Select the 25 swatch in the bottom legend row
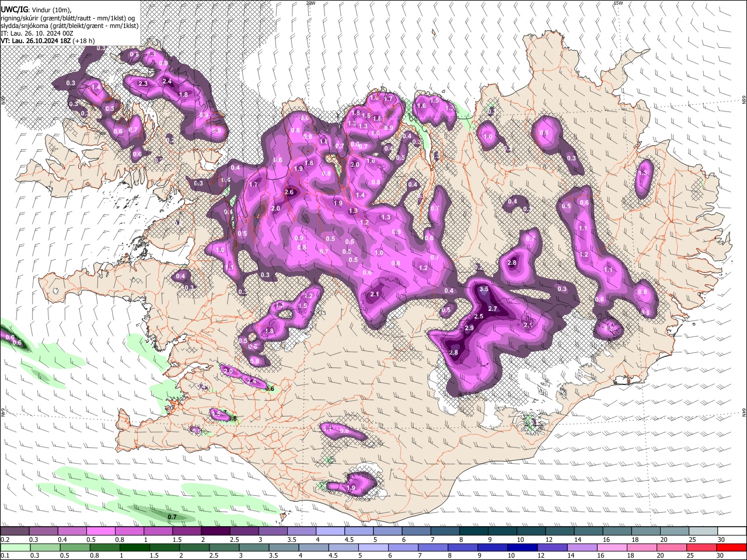Viewport: 747px width, 560px height. pos(702,547)
